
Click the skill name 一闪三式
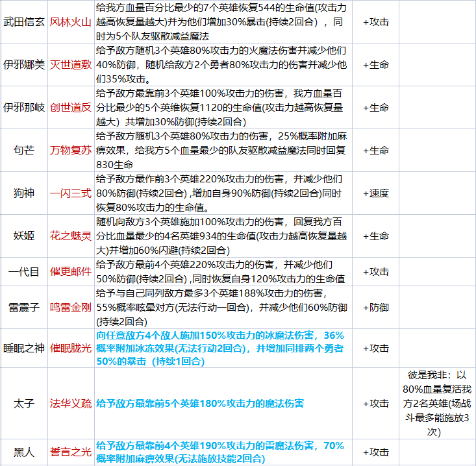point(71,193)
